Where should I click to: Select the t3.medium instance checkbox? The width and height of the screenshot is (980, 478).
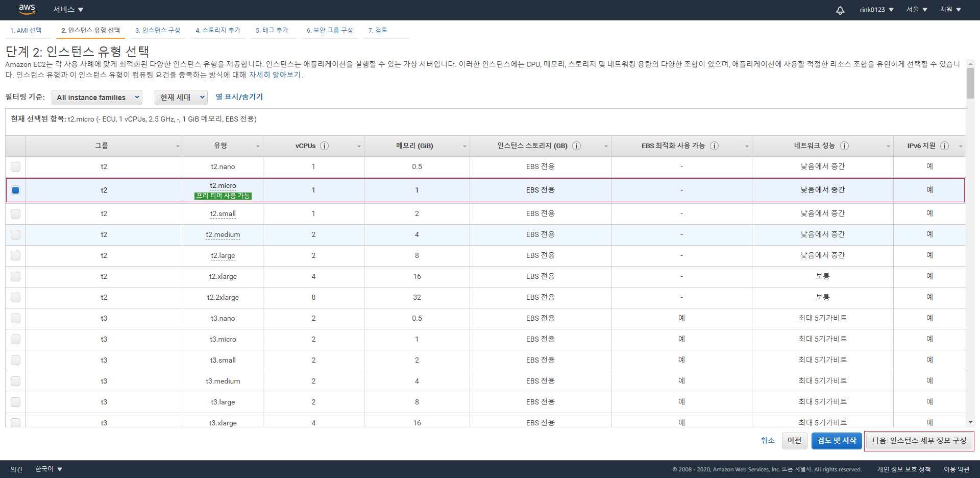[16, 381]
